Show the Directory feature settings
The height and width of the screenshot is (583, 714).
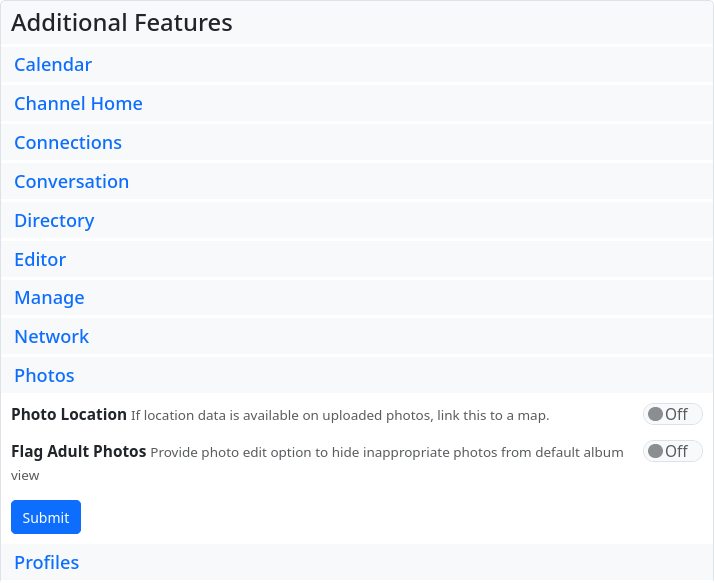click(x=54, y=221)
